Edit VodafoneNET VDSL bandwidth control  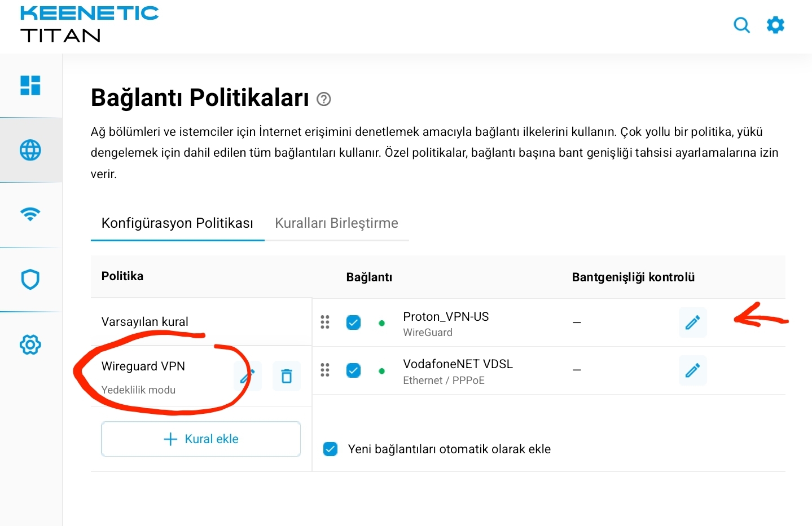click(x=692, y=370)
